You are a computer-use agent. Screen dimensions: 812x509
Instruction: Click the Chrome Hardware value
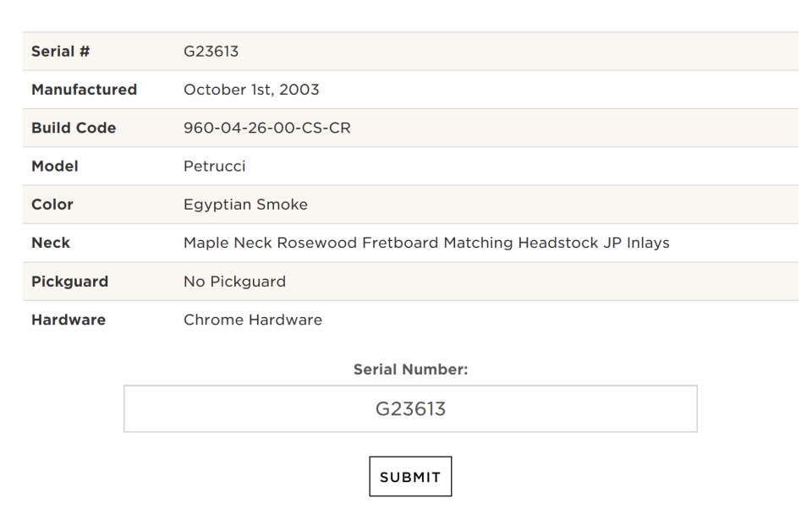tap(253, 320)
